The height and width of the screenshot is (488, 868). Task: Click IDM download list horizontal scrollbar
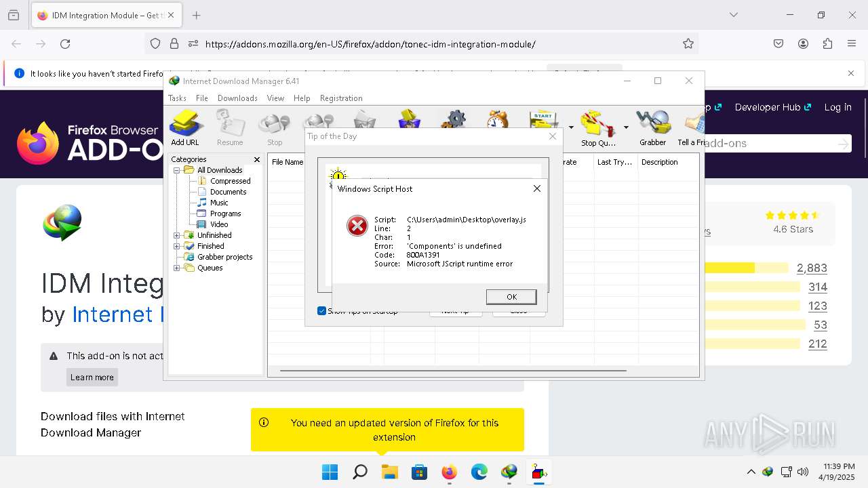tap(453, 371)
